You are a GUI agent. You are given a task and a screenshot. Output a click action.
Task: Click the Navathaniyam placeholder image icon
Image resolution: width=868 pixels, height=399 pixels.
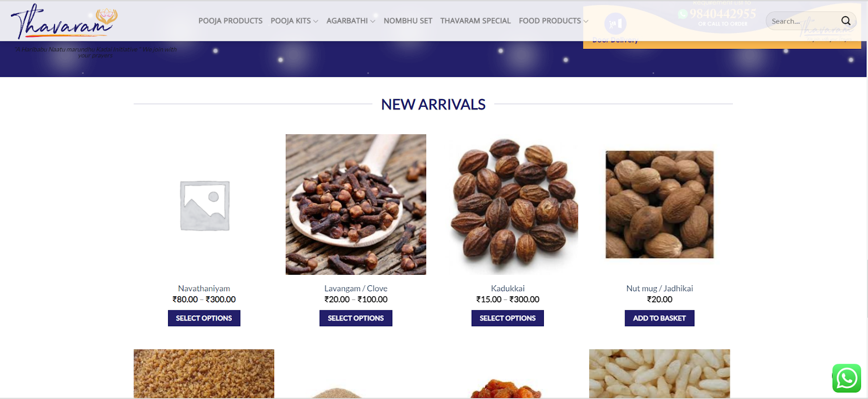coord(204,205)
